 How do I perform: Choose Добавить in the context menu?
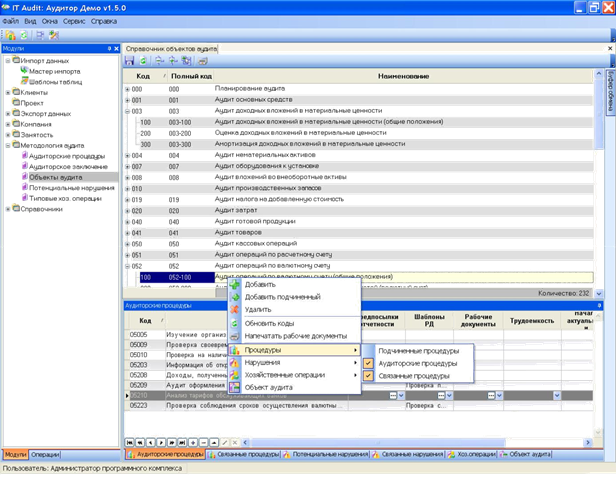pos(294,284)
